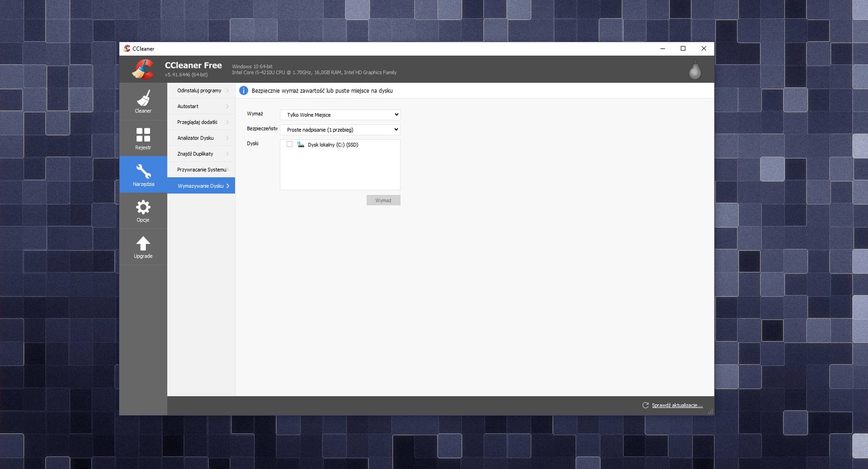Click the CCleaner Free heading
This screenshot has width=868, height=469.
click(x=193, y=65)
